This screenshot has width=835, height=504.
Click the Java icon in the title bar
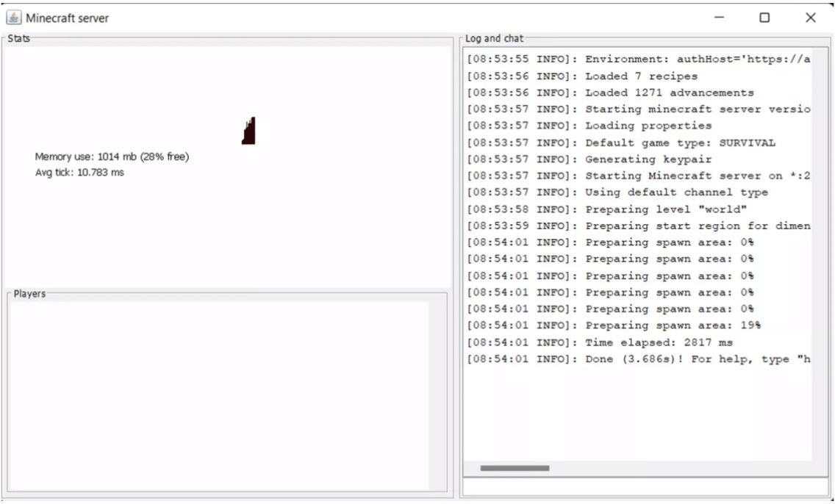pos(14,18)
